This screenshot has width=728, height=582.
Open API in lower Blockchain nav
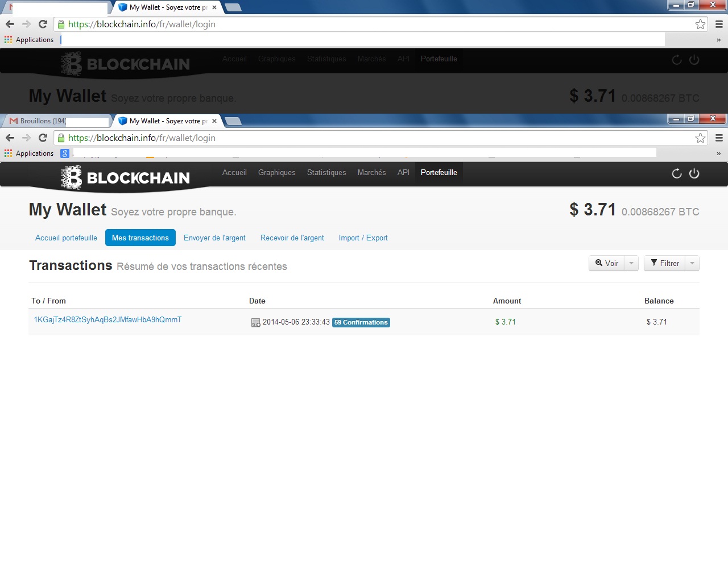(403, 172)
